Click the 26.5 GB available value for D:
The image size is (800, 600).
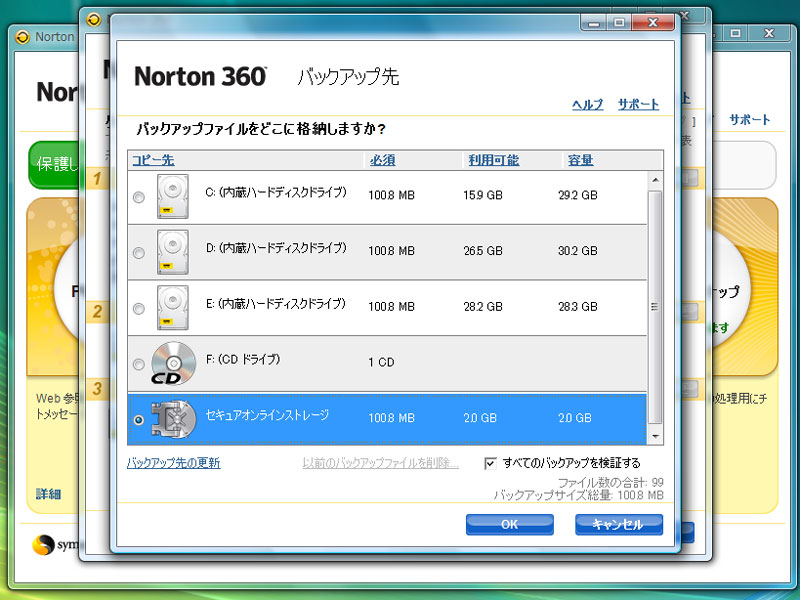click(483, 251)
